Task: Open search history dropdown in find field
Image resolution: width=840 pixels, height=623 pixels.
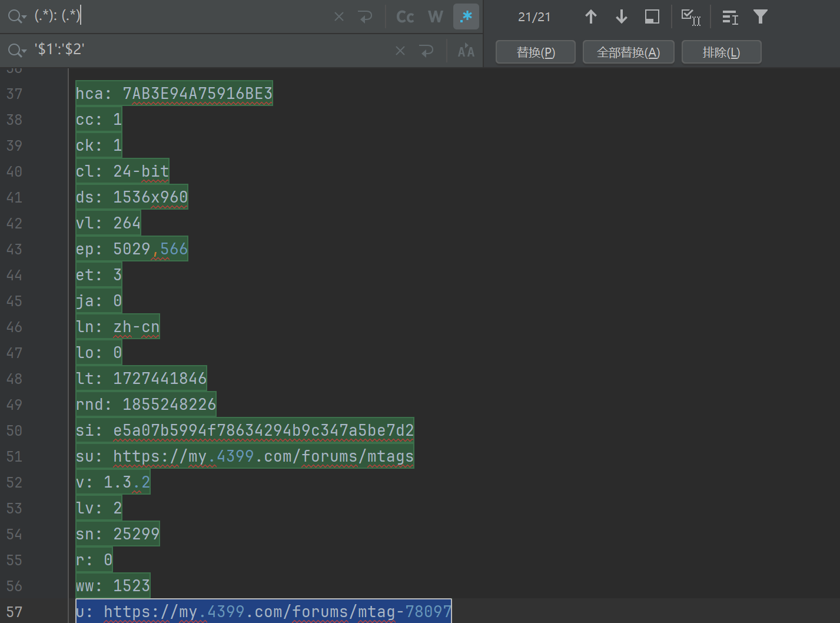Action: tap(16, 16)
